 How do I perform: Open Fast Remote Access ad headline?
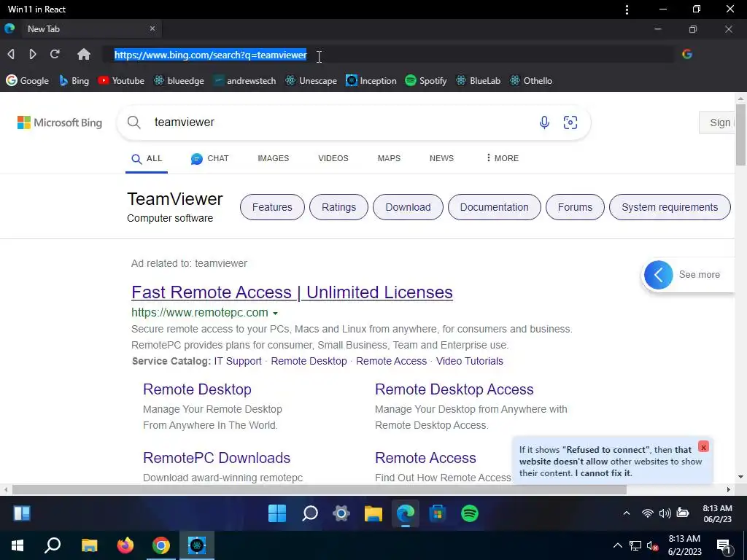pyautogui.click(x=292, y=292)
